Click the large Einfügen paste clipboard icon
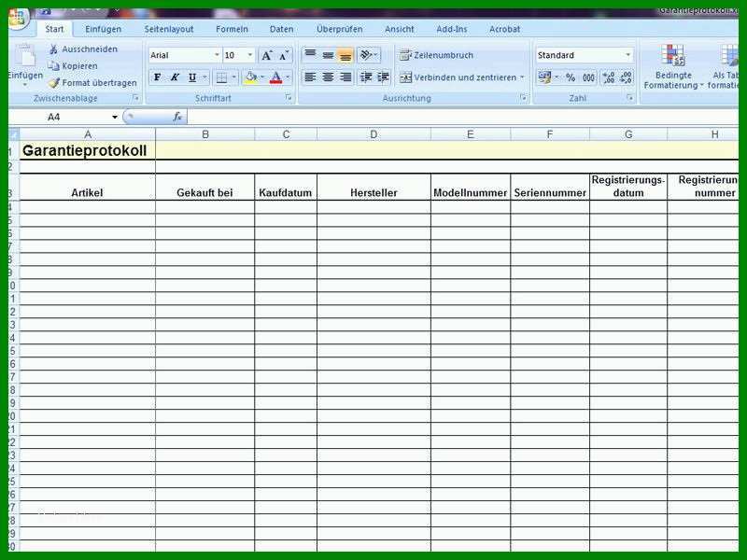Image resolution: width=747 pixels, height=560 pixels. [x=25, y=56]
